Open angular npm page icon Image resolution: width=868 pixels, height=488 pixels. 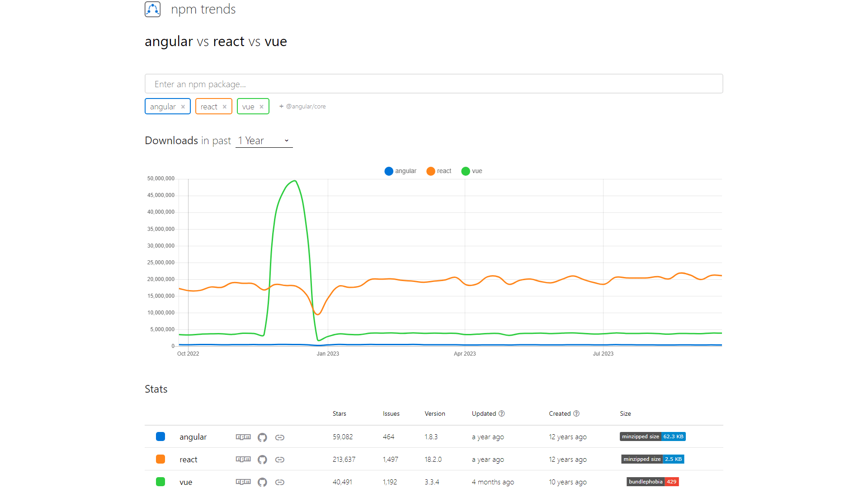(x=243, y=437)
